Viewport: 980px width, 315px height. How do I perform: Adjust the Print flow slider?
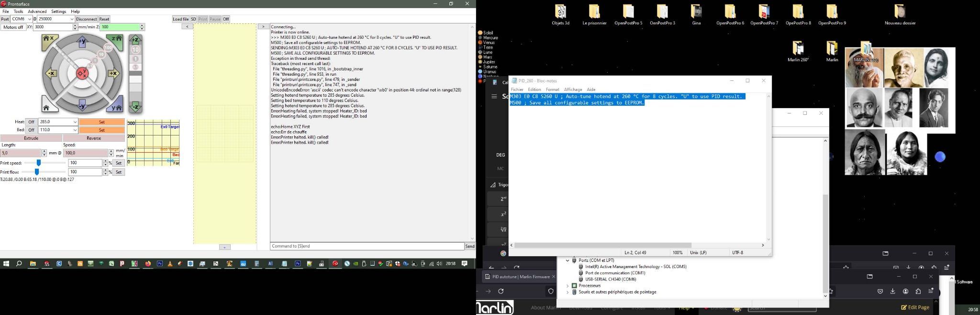tap(37, 172)
